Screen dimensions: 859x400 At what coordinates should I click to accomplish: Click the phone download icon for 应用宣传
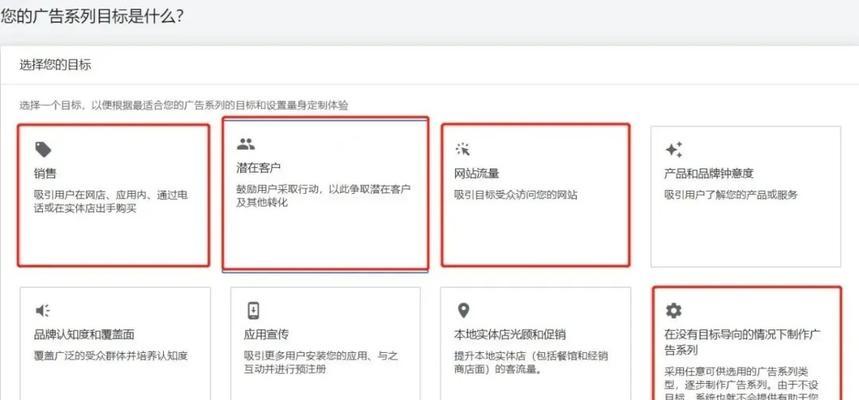pos(253,311)
